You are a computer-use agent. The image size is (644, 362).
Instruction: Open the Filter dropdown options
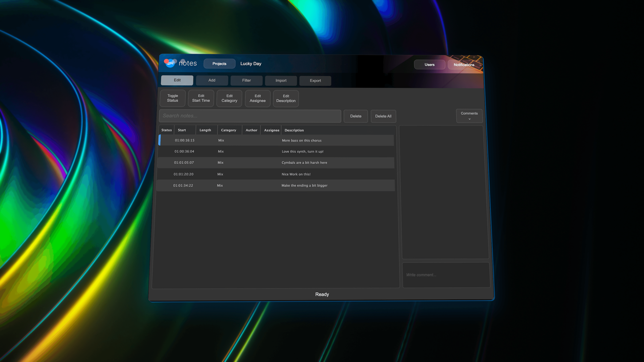click(246, 80)
